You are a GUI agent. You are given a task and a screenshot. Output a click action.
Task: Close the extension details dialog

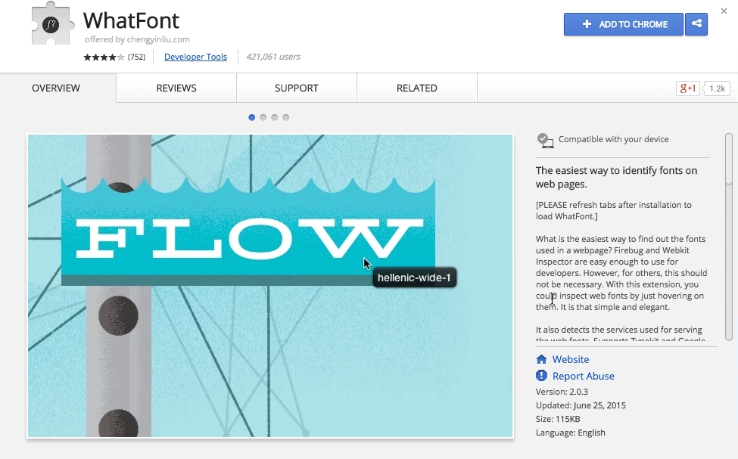point(724,11)
